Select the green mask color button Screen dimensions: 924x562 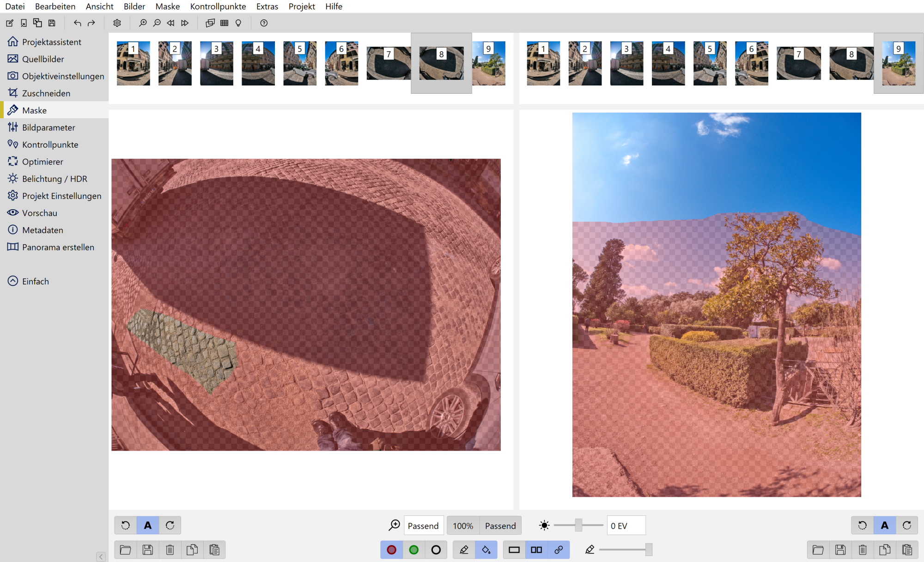(413, 550)
